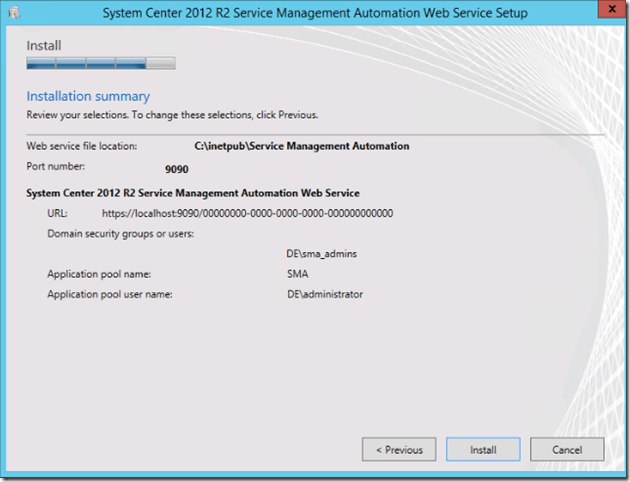This screenshot has width=630, height=482.
Task: Click the bold Service Management Automation Web Service heading
Action: point(193,192)
